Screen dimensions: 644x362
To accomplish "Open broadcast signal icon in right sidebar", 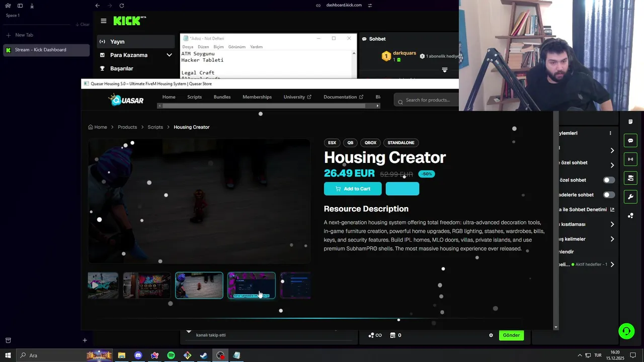I will click(630, 159).
